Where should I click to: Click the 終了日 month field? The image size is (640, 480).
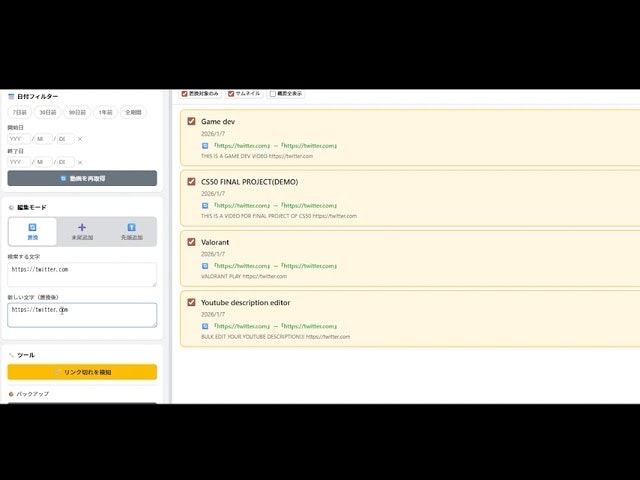pyautogui.click(x=43, y=162)
